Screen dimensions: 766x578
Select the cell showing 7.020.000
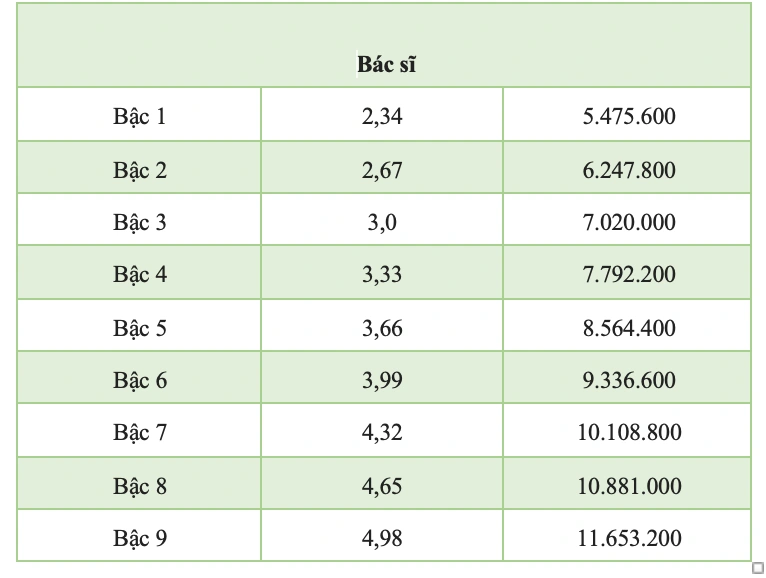pos(629,222)
